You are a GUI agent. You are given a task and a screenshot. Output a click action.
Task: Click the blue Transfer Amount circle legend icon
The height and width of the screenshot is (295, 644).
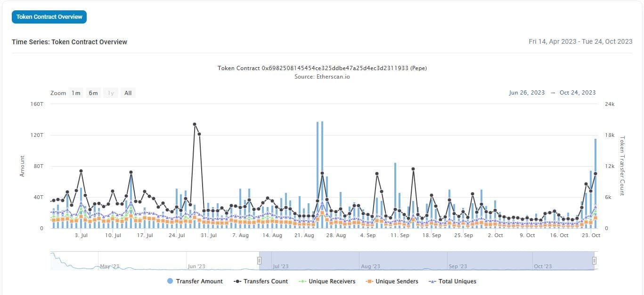coord(171,281)
